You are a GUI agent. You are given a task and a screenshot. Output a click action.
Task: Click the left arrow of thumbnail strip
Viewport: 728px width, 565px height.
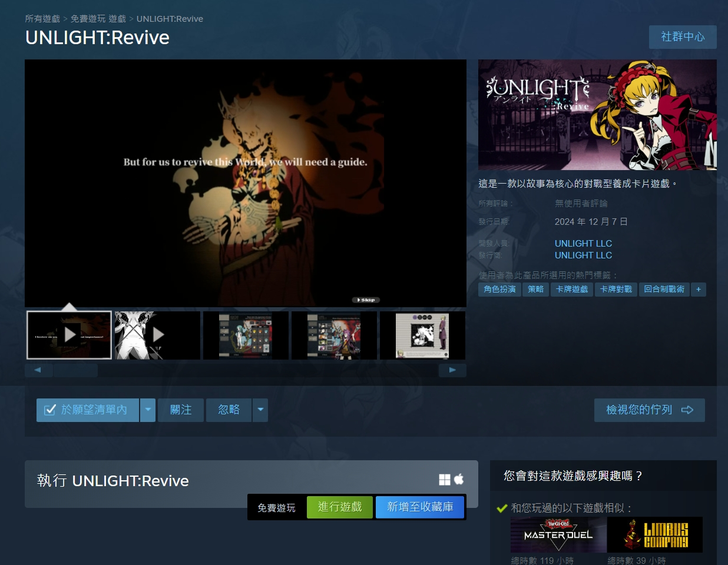point(38,370)
